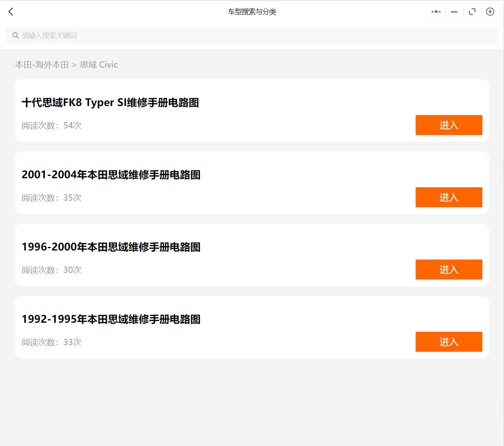Click the 车型搜索与分类 page title

252,12
